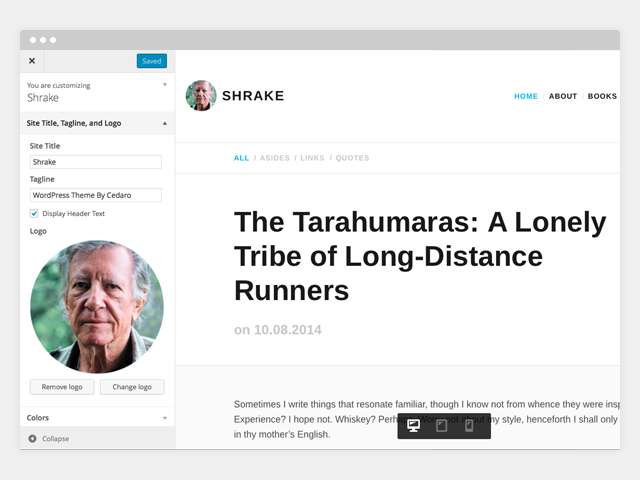Viewport: 640px width, 480px height.
Task: Click the Collapse arrow icon in the sidebar
Action: (32, 438)
